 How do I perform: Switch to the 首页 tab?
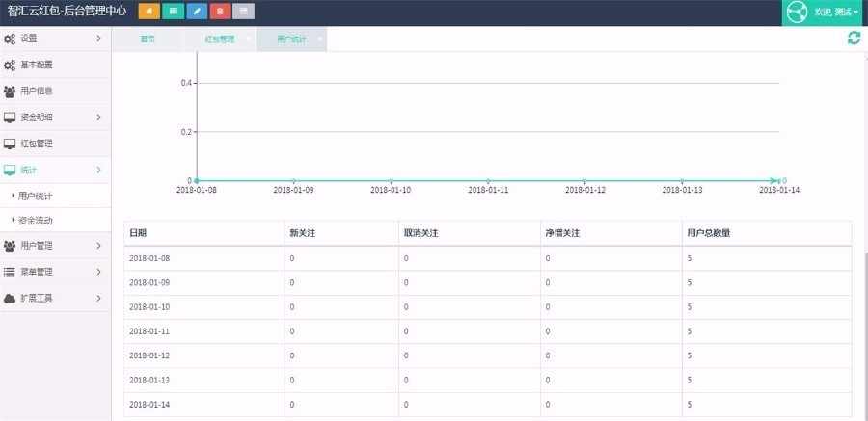(x=148, y=39)
